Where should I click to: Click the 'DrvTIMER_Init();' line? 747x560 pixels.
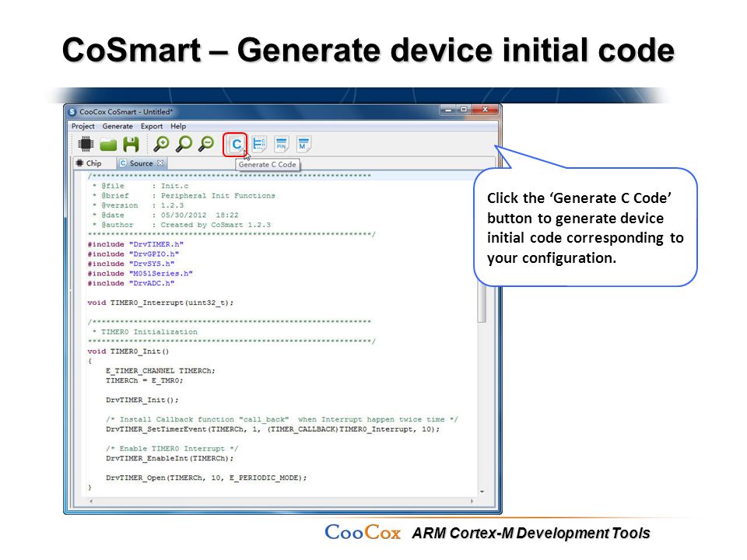tap(142, 400)
